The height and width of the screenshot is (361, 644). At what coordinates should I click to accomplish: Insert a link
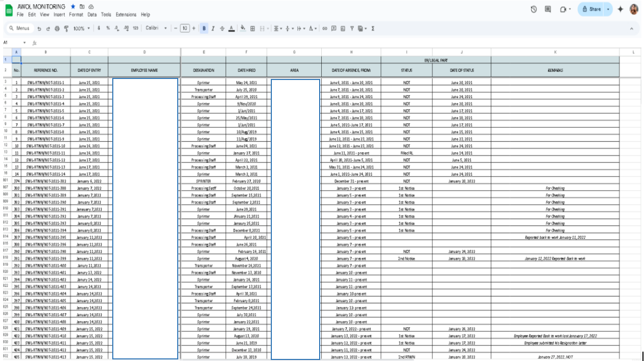click(x=325, y=29)
